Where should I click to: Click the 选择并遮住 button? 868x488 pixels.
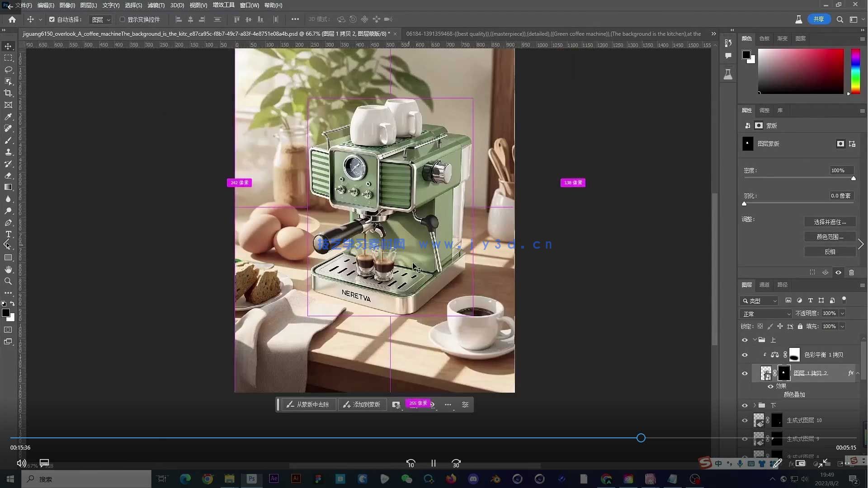830,222
